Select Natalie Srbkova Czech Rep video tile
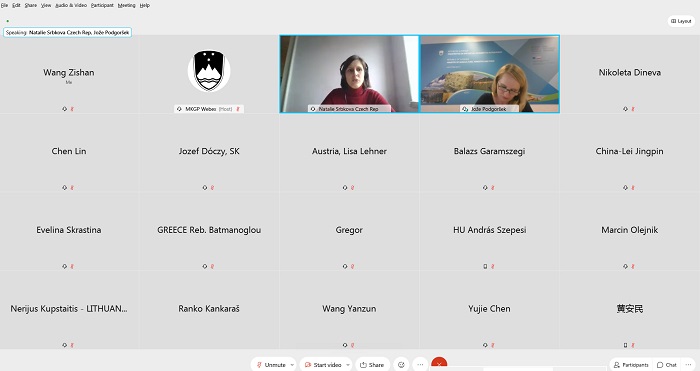 coord(349,74)
